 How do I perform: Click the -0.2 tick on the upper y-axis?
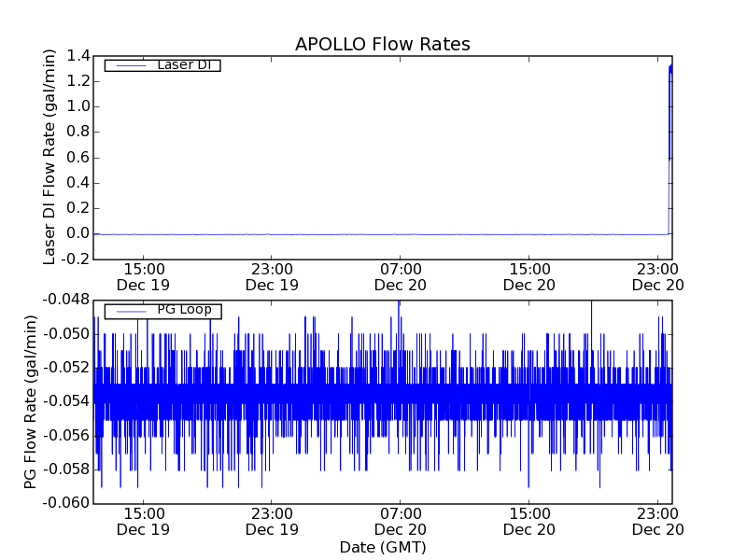point(77,259)
